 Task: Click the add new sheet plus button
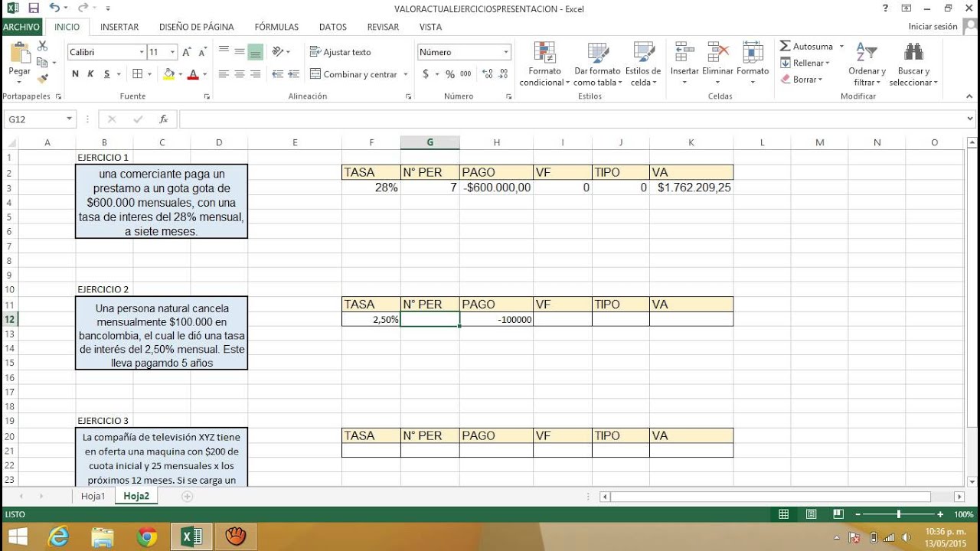[187, 496]
